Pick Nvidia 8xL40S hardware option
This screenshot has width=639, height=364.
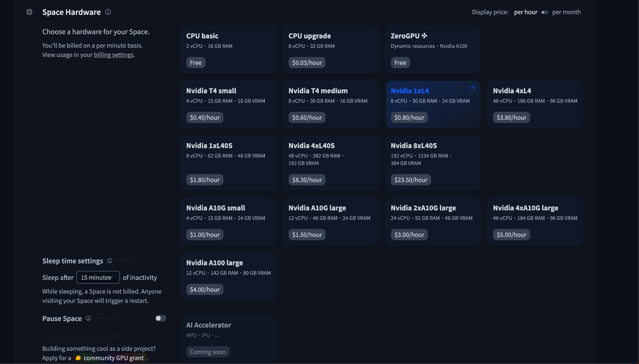433,163
